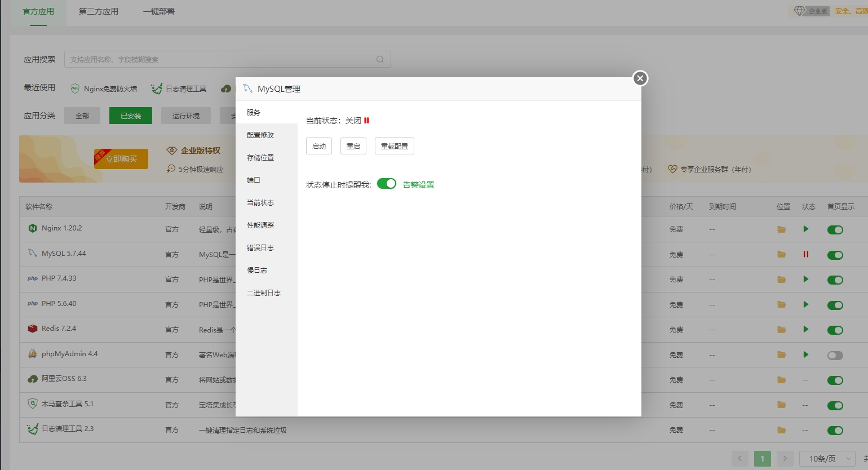Switch to 第三方应用 tab
This screenshot has height=470, width=868.
[x=99, y=11]
